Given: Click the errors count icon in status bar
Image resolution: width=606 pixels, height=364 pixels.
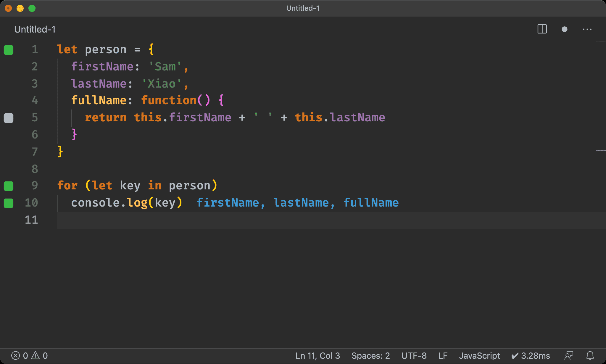Looking at the screenshot, I should [16, 355].
